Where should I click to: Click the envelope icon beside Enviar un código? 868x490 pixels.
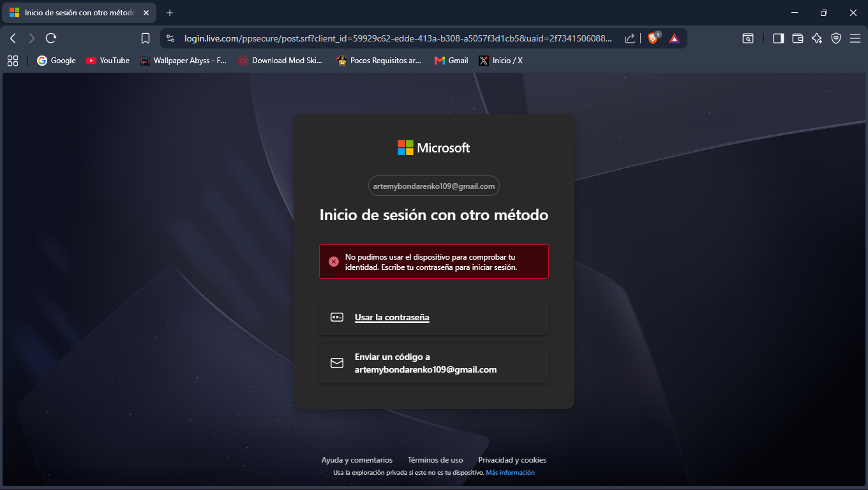337,363
